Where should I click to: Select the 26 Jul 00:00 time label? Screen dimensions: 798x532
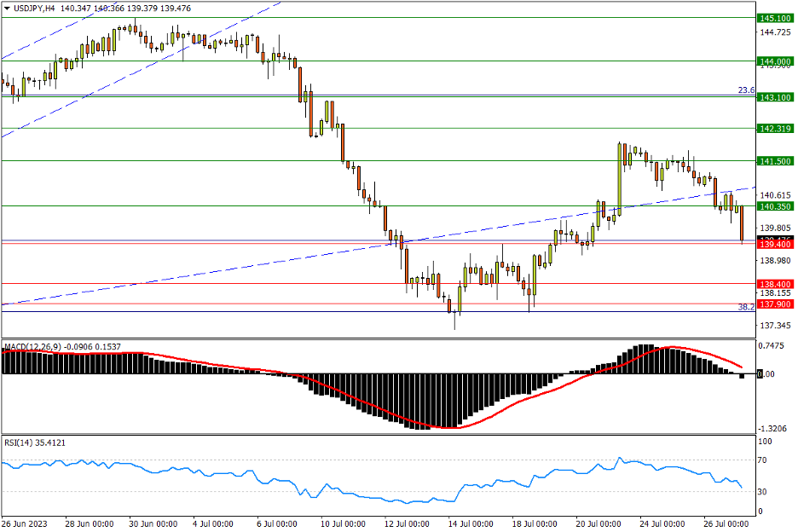point(727,523)
